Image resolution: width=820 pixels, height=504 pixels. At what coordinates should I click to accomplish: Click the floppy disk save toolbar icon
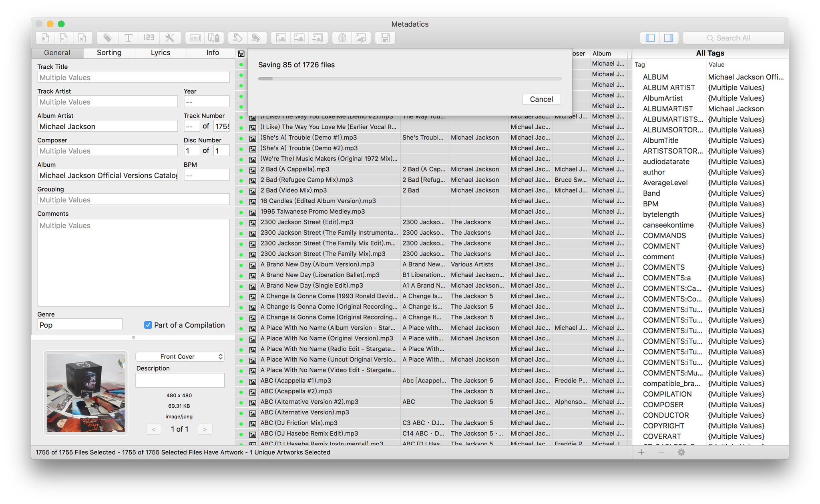click(385, 38)
